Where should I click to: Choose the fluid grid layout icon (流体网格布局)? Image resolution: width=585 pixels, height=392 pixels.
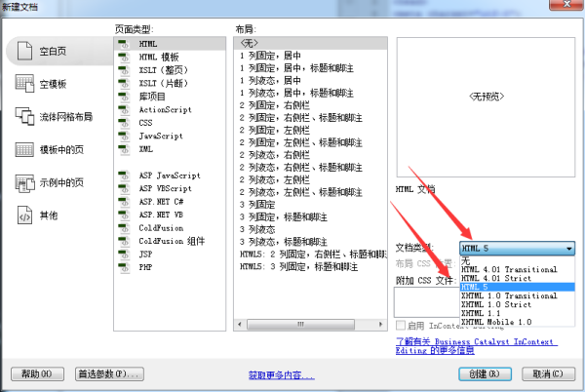pyautogui.click(x=24, y=116)
